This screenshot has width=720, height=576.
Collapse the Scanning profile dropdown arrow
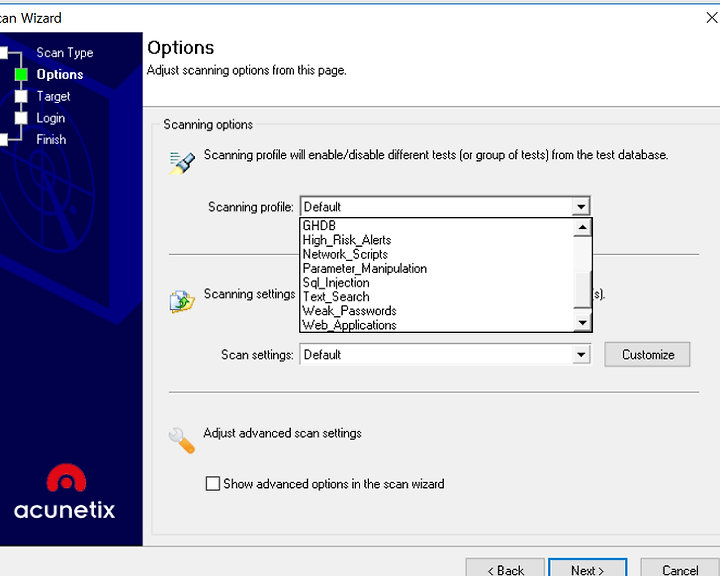point(581,207)
